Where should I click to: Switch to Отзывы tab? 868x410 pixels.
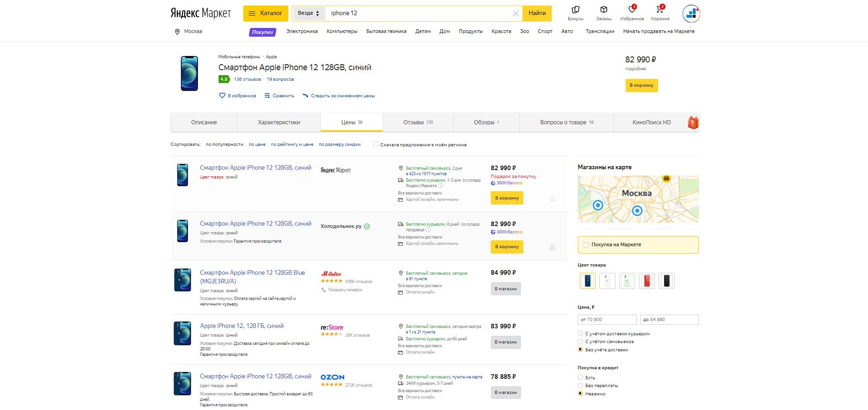[418, 122]
